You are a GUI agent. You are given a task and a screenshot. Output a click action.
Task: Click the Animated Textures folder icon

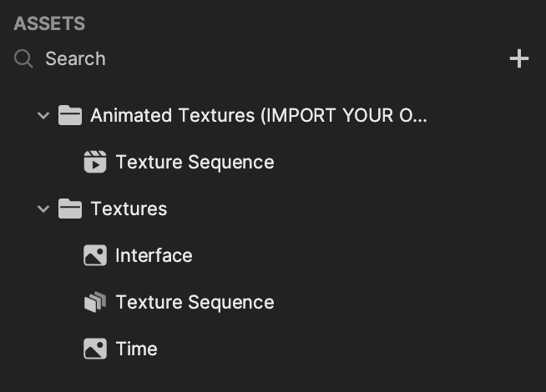pos(70,115)
